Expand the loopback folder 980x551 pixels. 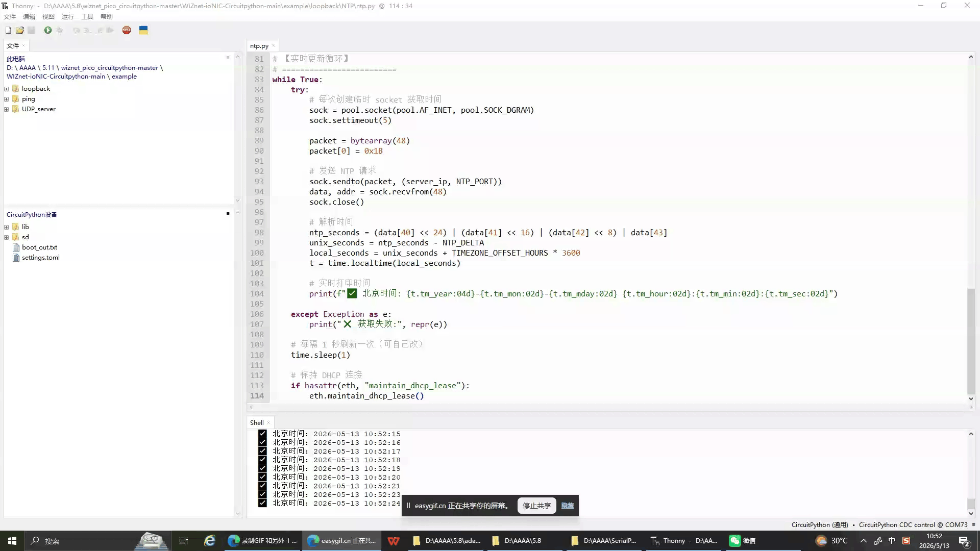(6, 89)
